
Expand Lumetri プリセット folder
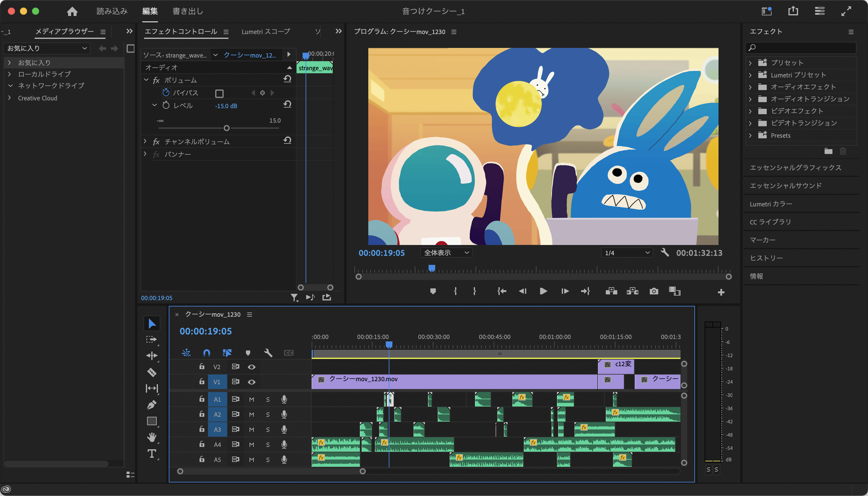tap(750, 75)
